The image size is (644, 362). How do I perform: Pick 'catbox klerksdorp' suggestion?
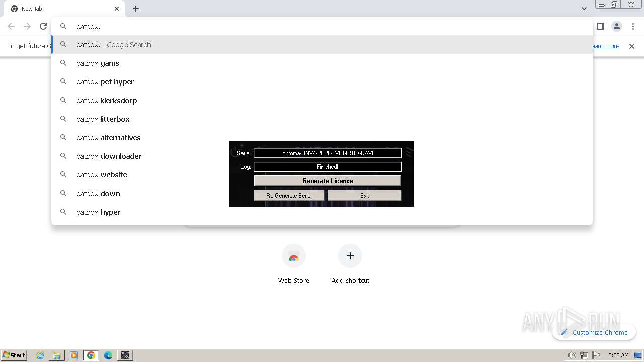coord(322,101)
